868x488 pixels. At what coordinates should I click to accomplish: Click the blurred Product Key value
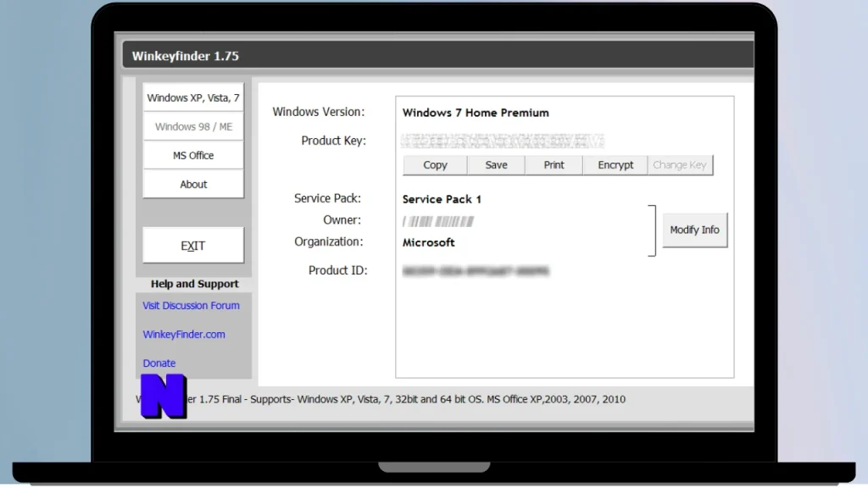point(502,141)
